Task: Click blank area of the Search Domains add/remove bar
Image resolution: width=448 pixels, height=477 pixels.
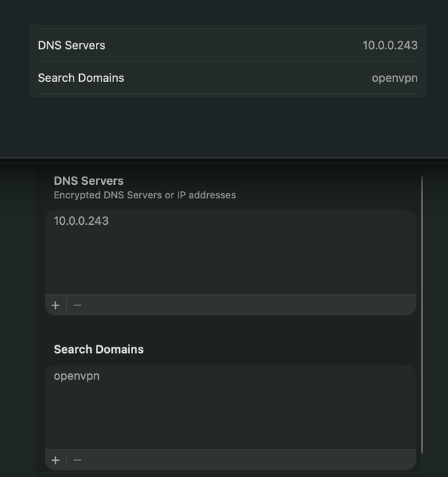Action: click(249, 460)
